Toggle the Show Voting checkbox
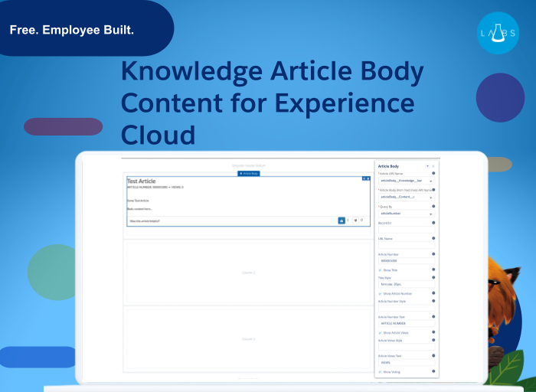Screen dimensions: 536x392 coord(381,371)
